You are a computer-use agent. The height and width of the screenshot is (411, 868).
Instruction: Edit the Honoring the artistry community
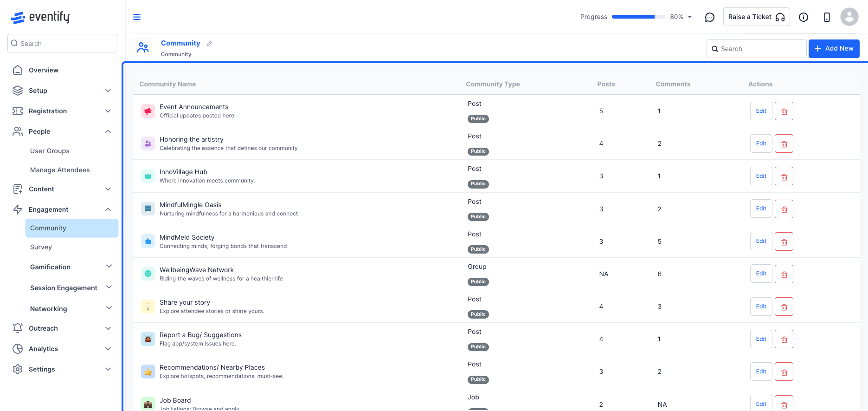(x=761, y=144)
